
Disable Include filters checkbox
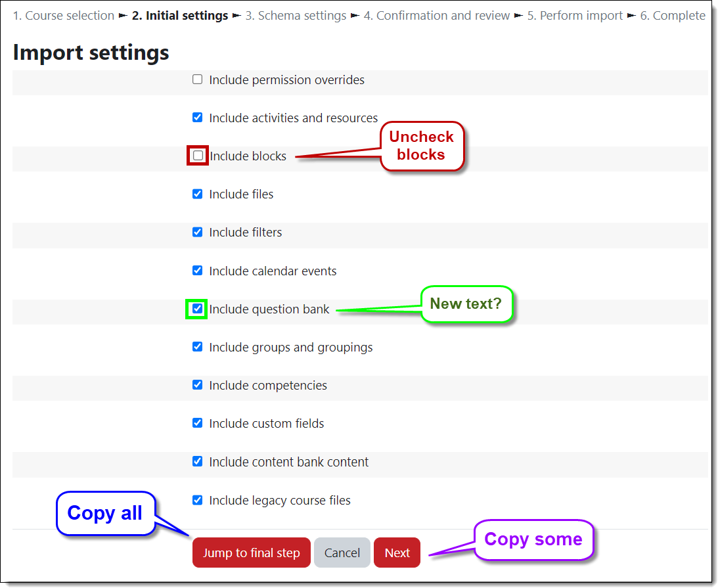click(197, 232)
